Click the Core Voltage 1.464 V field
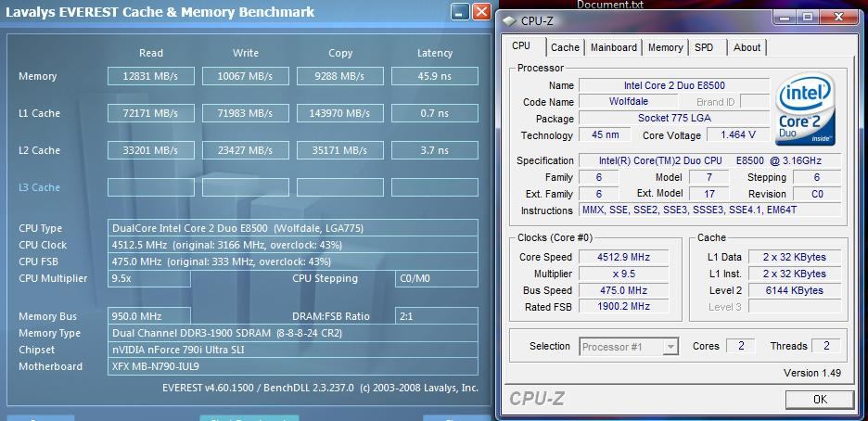The image size is (868, 421). tap(738, 135)
